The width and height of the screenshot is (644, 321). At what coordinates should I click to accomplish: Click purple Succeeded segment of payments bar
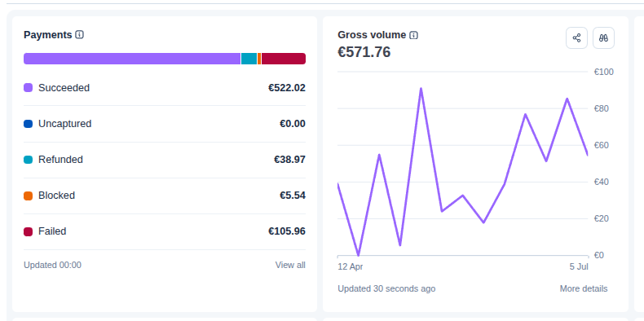(132, 59)
